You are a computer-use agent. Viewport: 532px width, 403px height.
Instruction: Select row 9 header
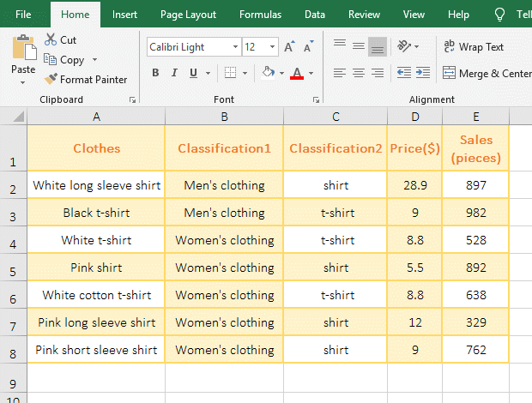tap(13, 378)
